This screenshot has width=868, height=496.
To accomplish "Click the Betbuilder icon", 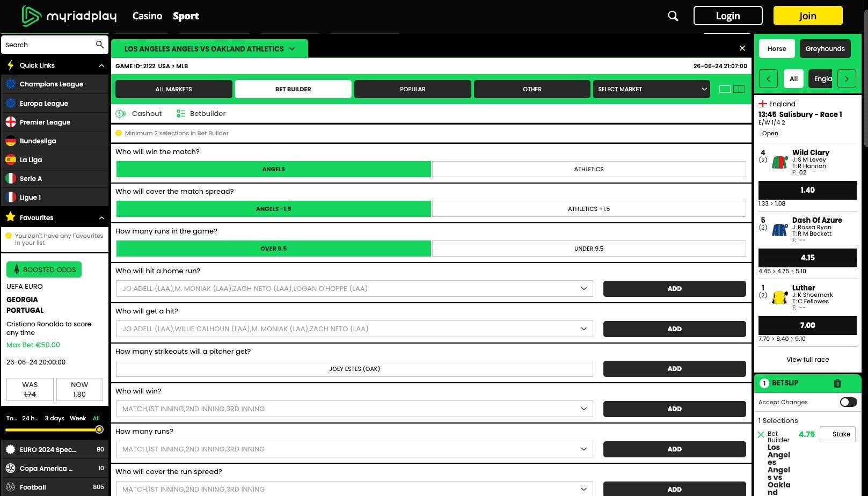I will [x=180, y=114].
